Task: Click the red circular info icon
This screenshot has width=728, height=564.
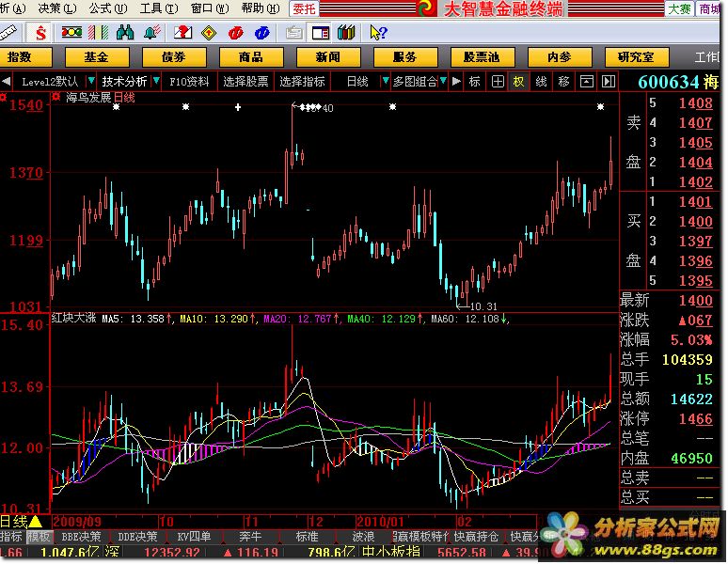Action: pyautogui.click(x=235, y=33)
